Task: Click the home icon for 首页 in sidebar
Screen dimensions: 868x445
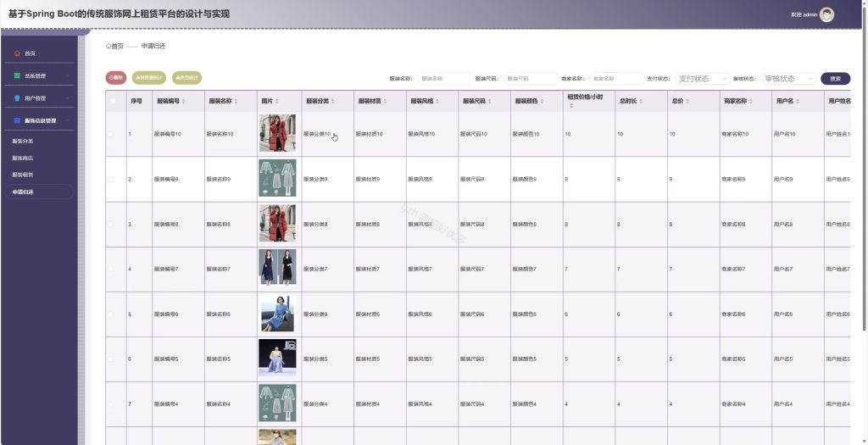Action: coord(17,53)
